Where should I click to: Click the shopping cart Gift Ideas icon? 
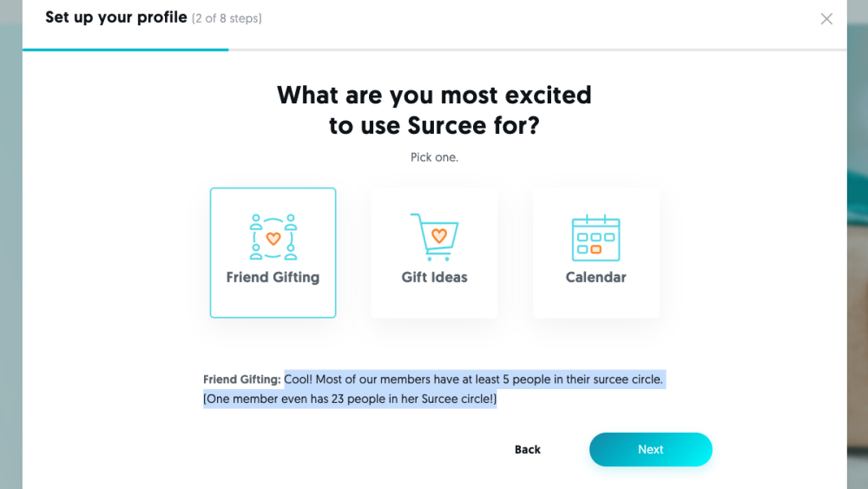[434, 236]
